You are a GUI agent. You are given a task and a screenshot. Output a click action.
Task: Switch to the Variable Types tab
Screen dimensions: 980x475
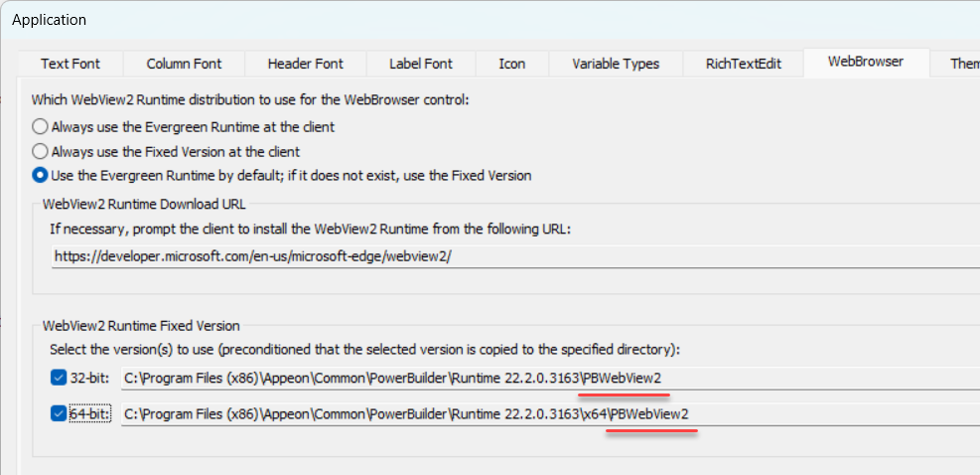click(616, 64)
